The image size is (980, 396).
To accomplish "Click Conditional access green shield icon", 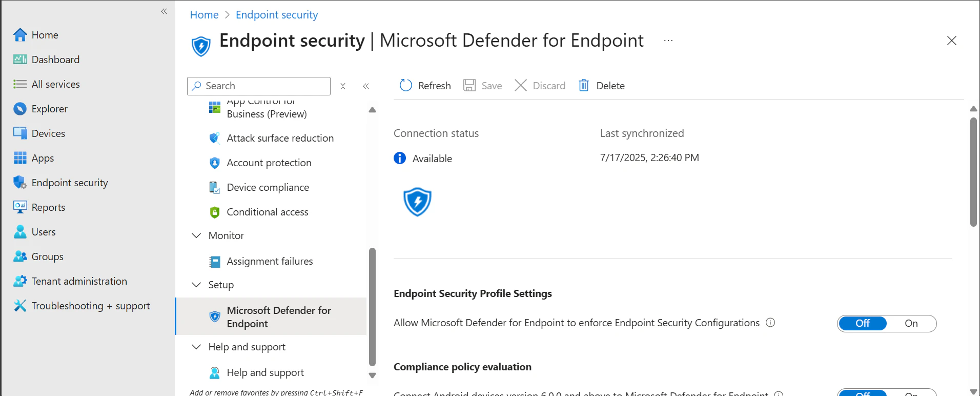I will pos(215,212).
